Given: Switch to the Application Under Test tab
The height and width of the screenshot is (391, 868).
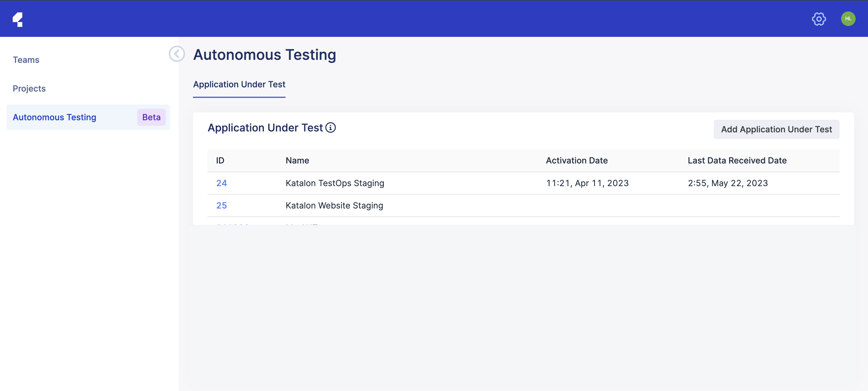Looking at the screenshot, I should click(x=239, y=85).
